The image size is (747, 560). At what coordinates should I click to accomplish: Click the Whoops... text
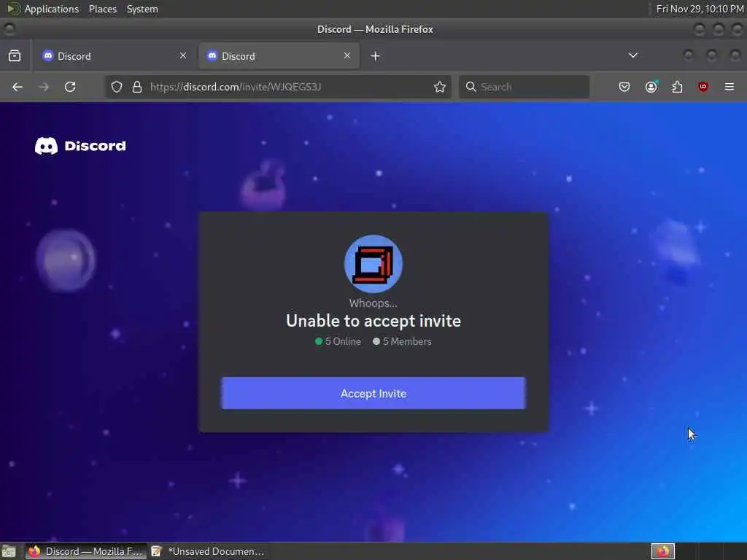pos(373,303)
